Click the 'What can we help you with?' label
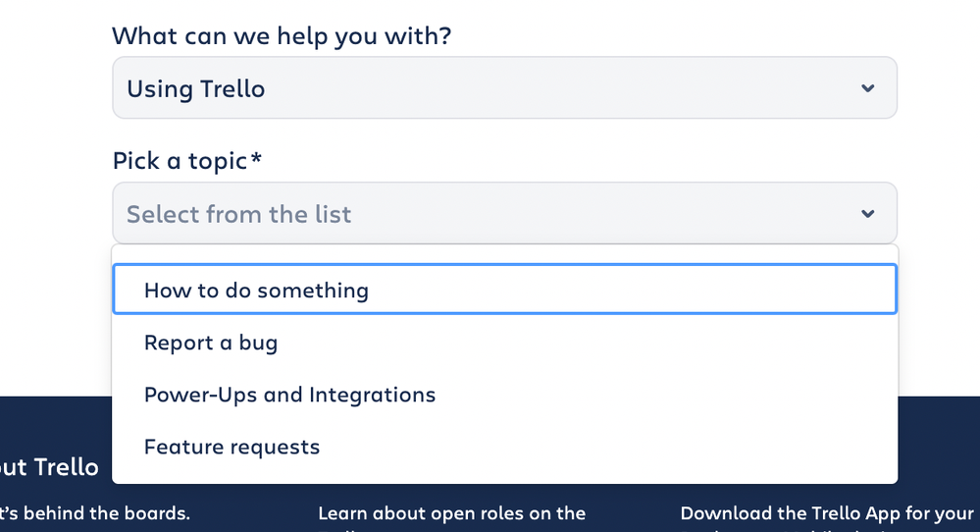The height and width of the screenshot is (532, 980). pos(282,36)
